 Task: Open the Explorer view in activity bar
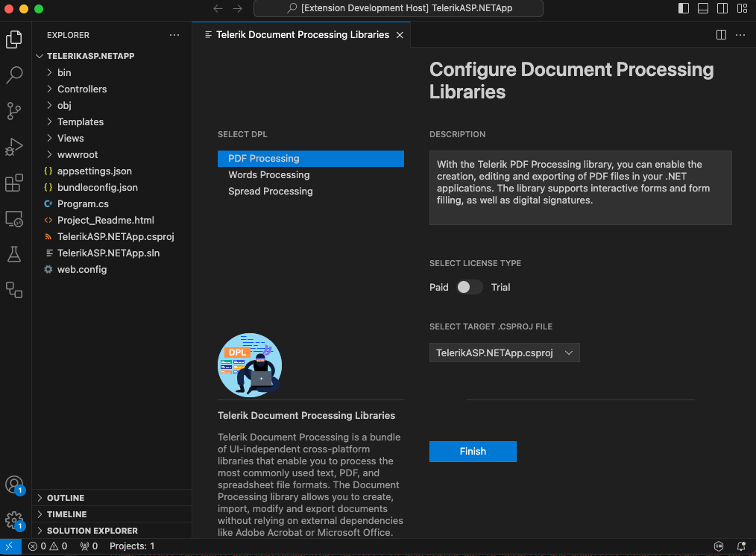[x=14, y=39]
